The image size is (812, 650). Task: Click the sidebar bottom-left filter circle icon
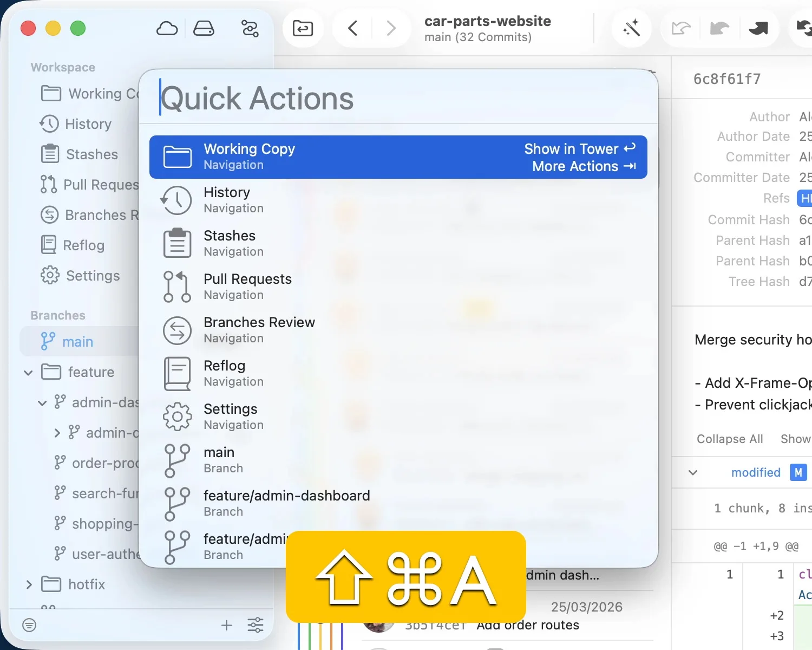click(x=29, y=626)
